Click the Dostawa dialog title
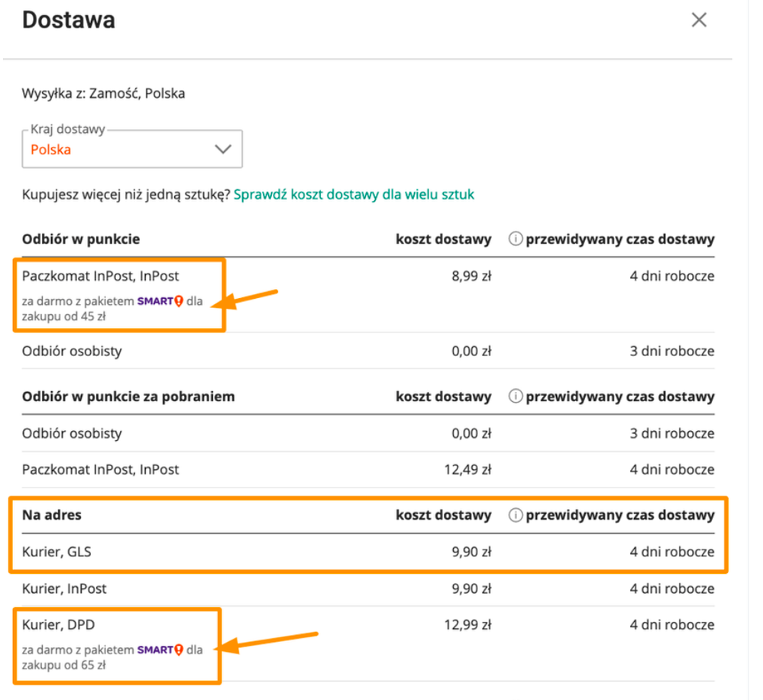 tap(69, 20)
